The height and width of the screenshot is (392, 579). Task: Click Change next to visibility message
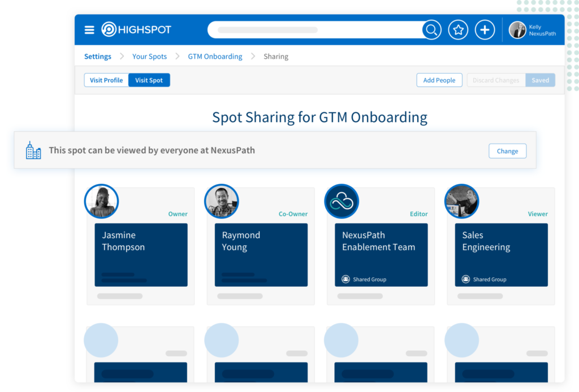507,151
